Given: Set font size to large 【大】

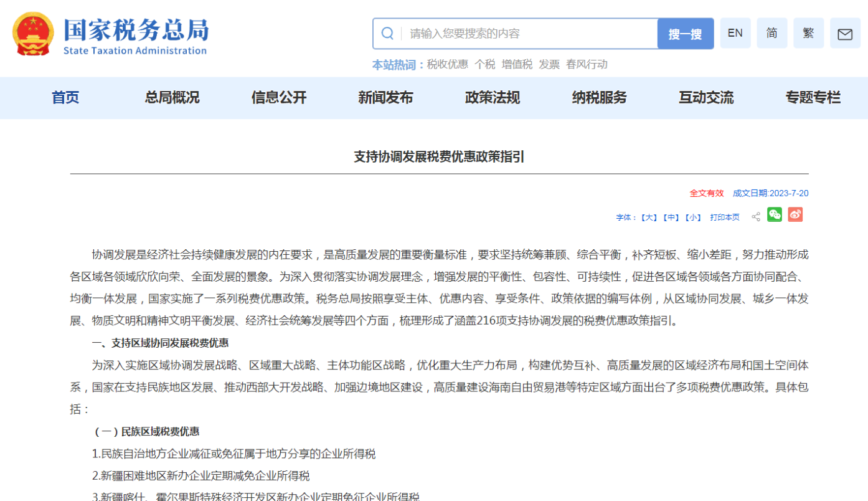Looking at the screenshot, I should [x=649, y=217].
